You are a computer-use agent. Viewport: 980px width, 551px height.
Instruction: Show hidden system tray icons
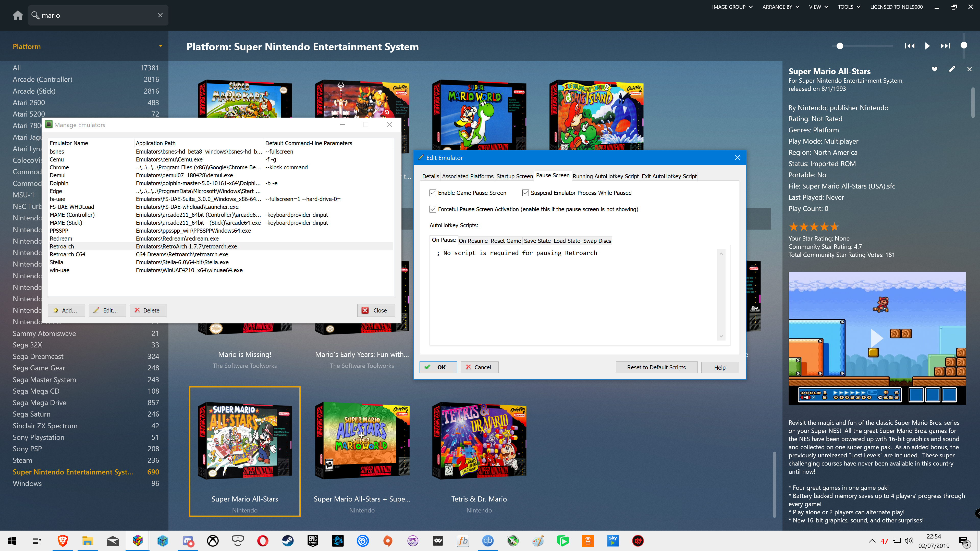pos(872,541)
